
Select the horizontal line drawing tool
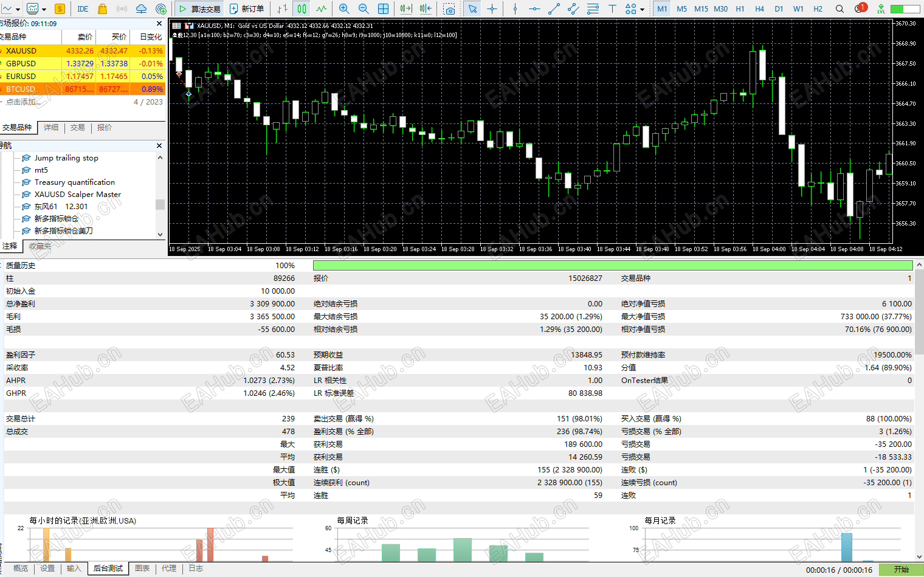pos(534,9)
